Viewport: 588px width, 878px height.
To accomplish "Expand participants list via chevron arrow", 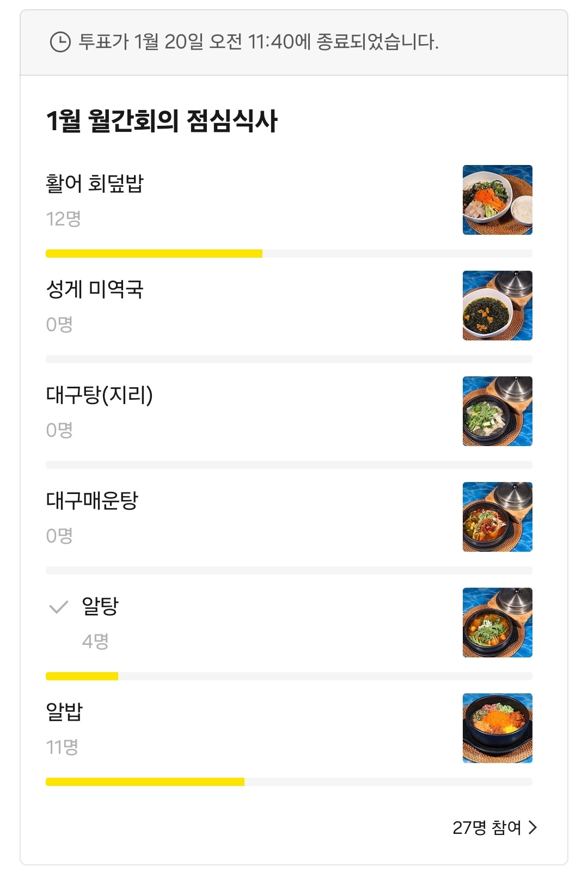I will (x=532, y=827).
